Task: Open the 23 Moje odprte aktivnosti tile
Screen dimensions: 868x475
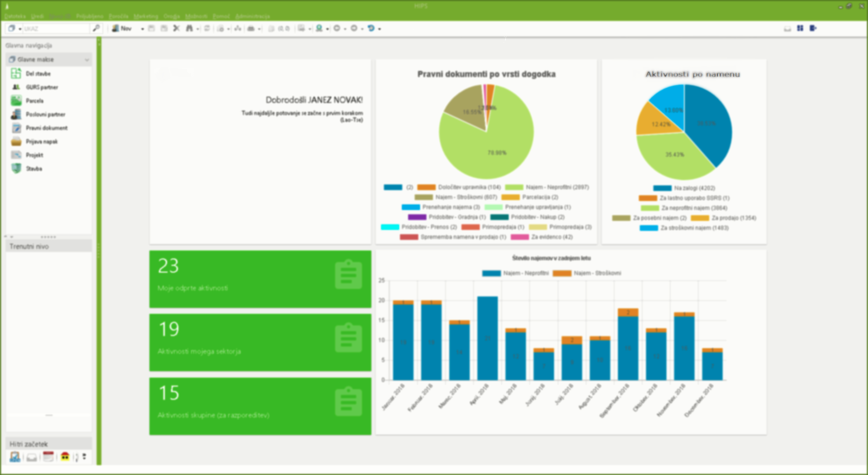Action: (x=260, y=279)
